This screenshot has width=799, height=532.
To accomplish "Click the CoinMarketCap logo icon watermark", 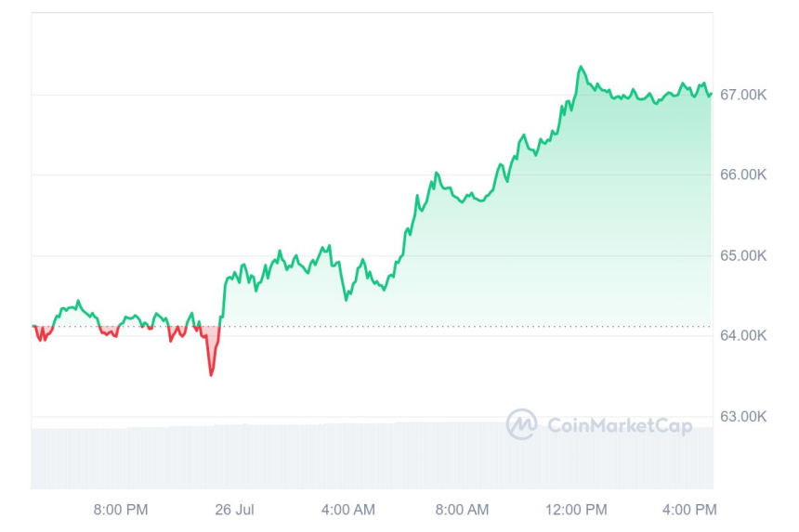I will click(521, 424).
